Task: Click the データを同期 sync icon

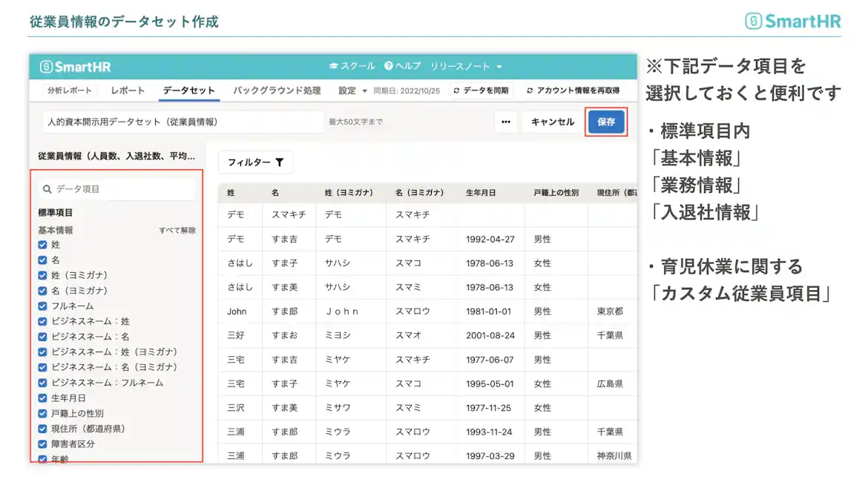Action: [x=455, y=90]
